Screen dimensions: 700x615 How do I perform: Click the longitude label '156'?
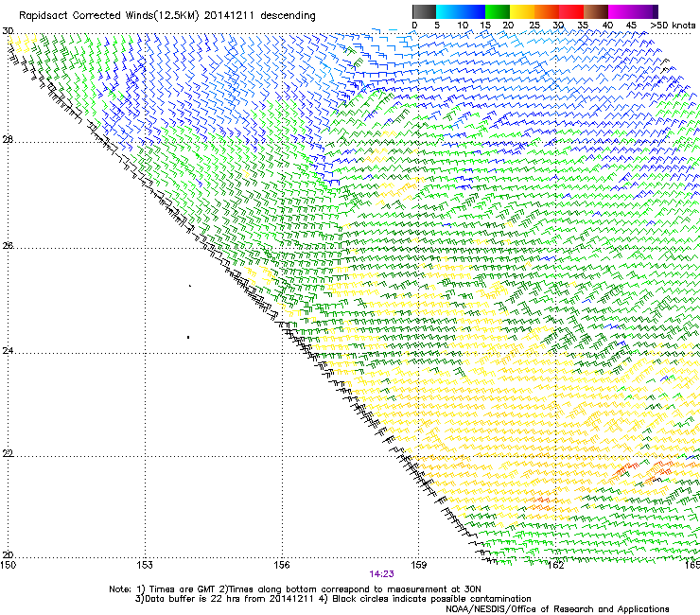pos(282,565)
